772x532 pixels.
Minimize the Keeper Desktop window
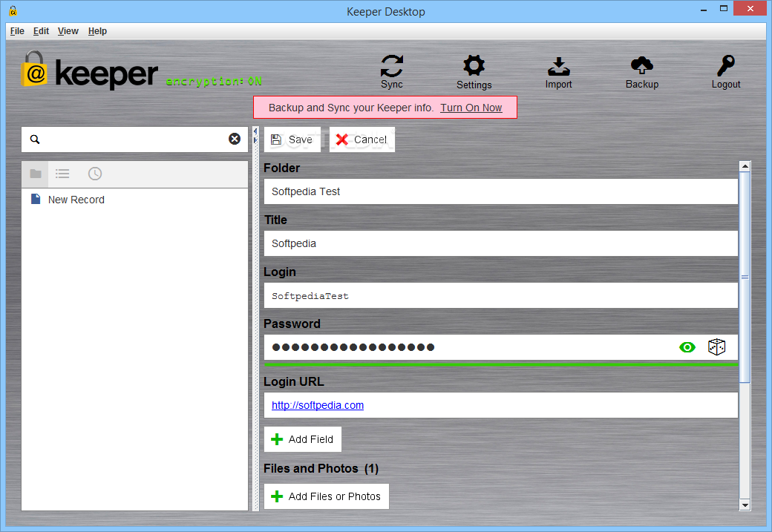click(704, 10)
